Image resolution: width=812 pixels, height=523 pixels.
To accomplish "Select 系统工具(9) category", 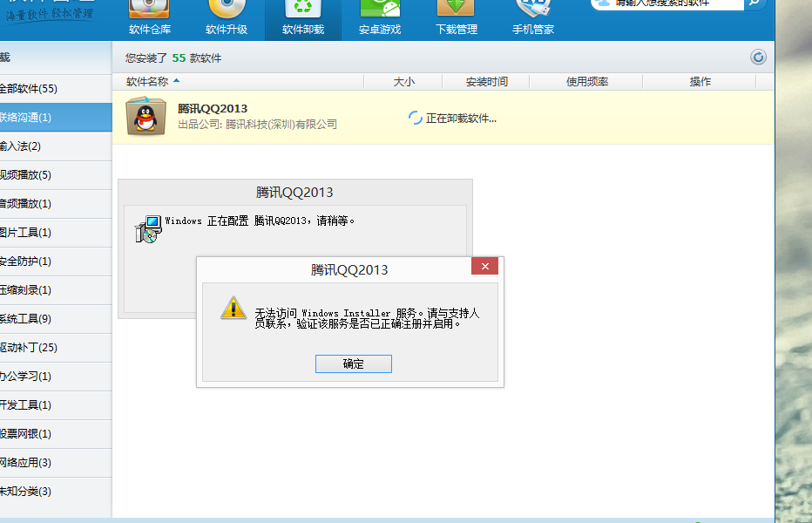I will click(x=56, y=319).
